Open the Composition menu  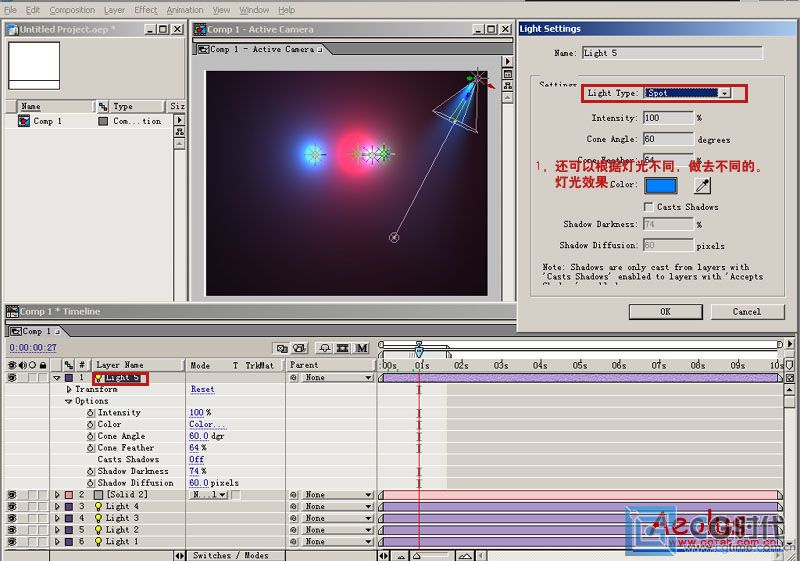click(72, 10)
